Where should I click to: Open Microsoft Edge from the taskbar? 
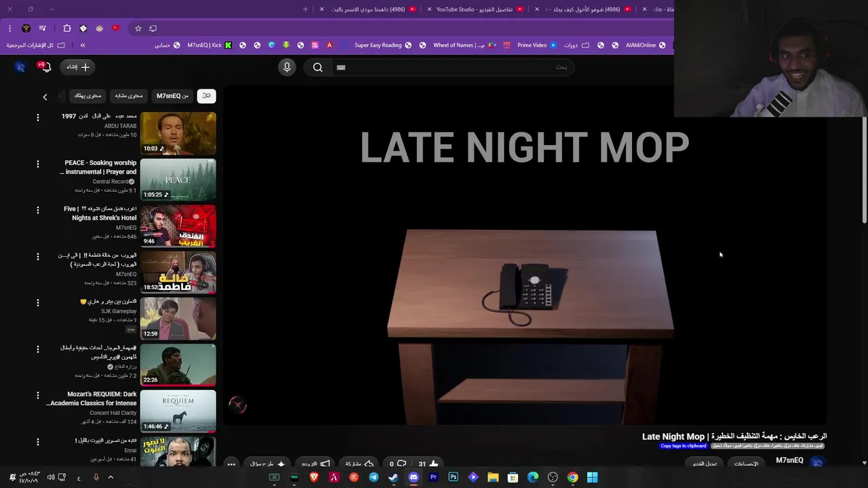pos(533,477)
